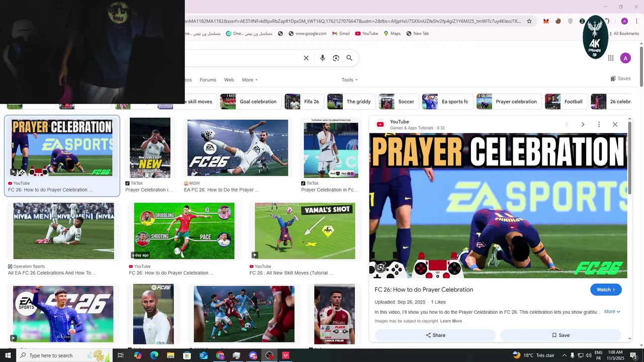Open the Saves collection link
Image resolution: width=644 pixels, height=362 pixels.
[x=620, y=79]
